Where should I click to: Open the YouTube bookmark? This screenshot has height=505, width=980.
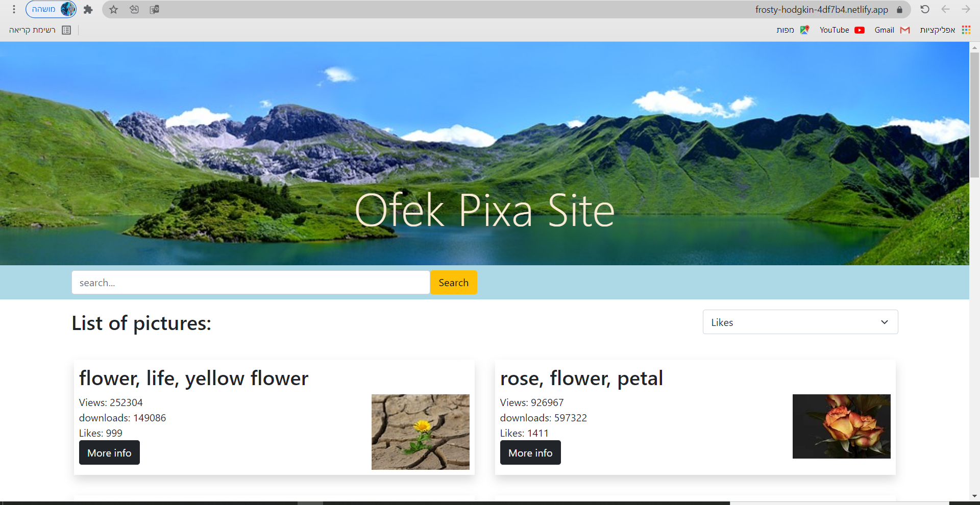(842, 30)
